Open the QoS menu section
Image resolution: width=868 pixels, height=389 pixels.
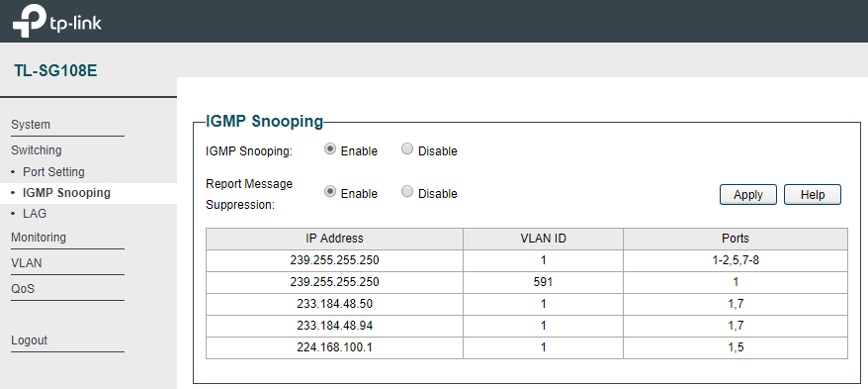tap(23, 289)
